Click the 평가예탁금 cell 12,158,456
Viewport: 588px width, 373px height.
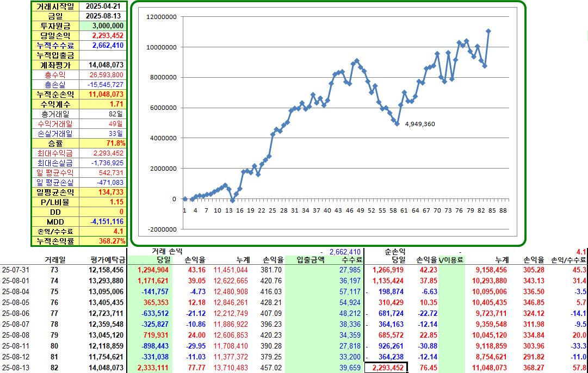pyautogui.click(x=106, y=270)
